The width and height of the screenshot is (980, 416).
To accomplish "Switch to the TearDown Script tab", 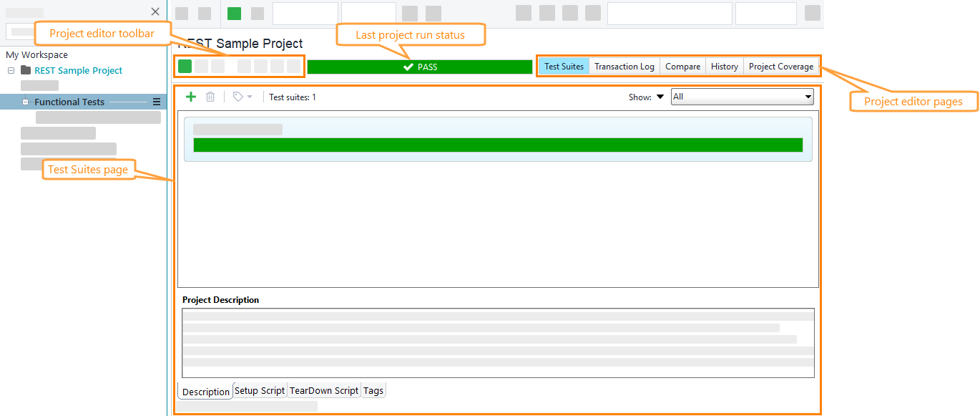I will click(323, 390).
